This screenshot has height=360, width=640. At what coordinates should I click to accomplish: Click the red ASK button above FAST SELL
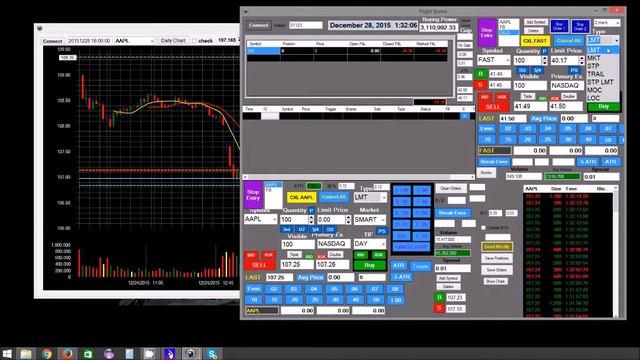pyautogui.click(x=502, y=97)
